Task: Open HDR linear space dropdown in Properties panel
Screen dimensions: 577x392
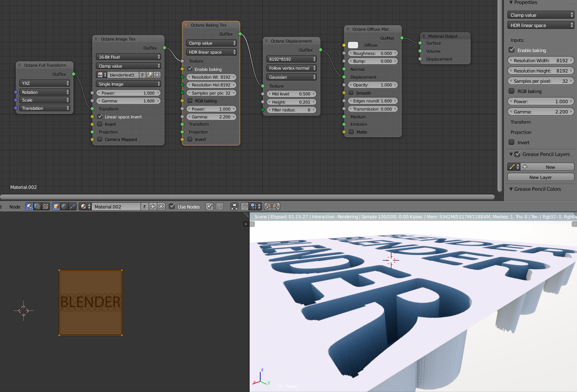Action: click(541, 25)
